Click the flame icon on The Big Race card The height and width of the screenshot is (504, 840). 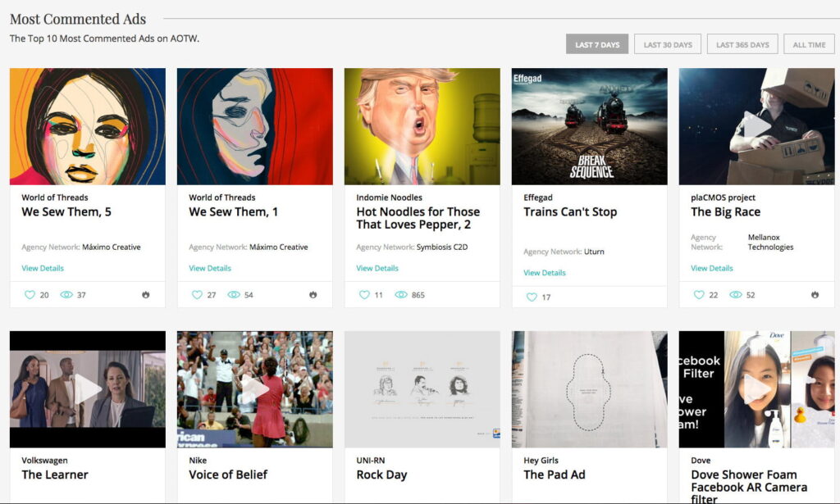815,295
